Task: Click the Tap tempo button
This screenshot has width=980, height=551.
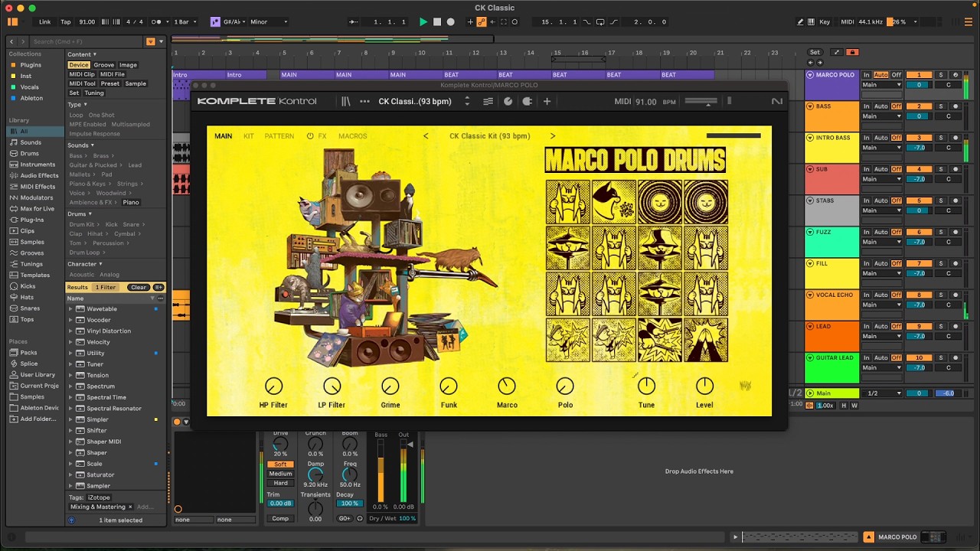Action: 66,22
